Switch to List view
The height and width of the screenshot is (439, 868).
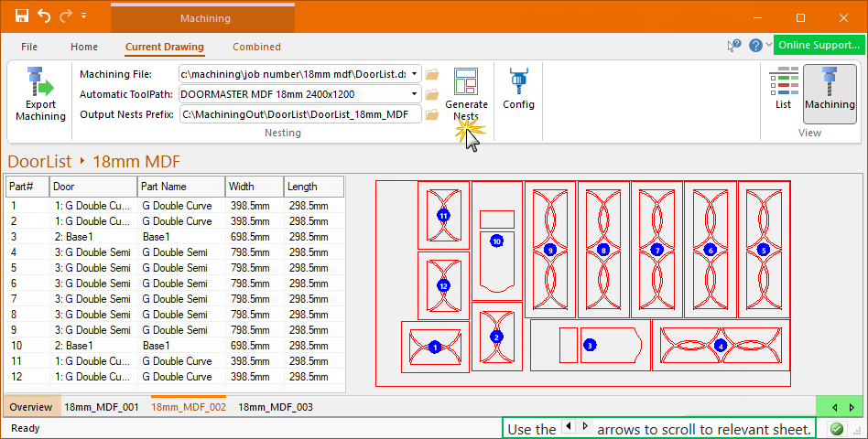click(783, 89)
